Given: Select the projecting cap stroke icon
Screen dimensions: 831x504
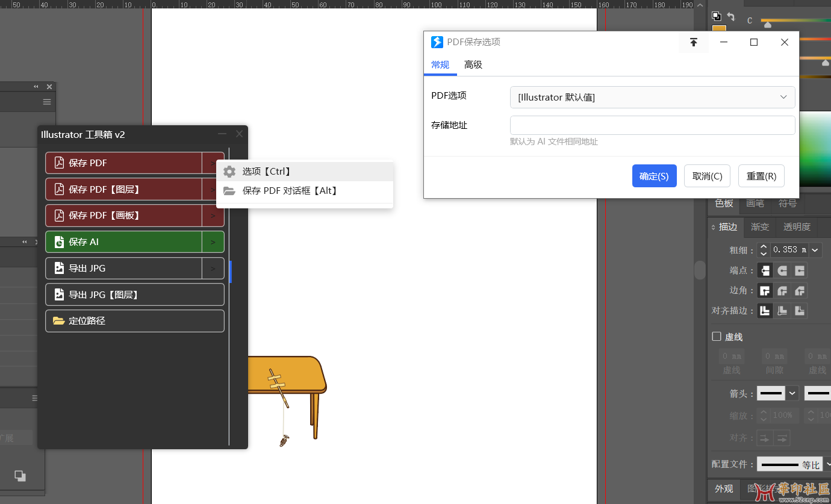Looking at the screenshot, I should [800, 270].
